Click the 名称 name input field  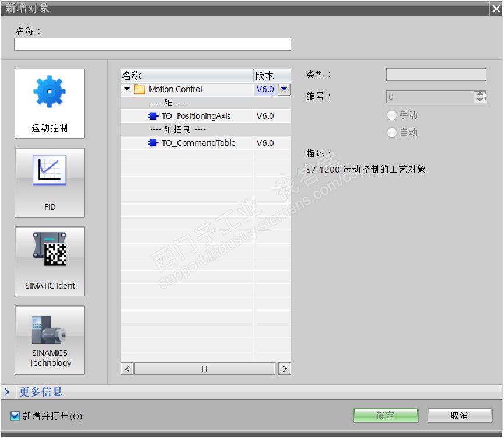pos(152,44)
